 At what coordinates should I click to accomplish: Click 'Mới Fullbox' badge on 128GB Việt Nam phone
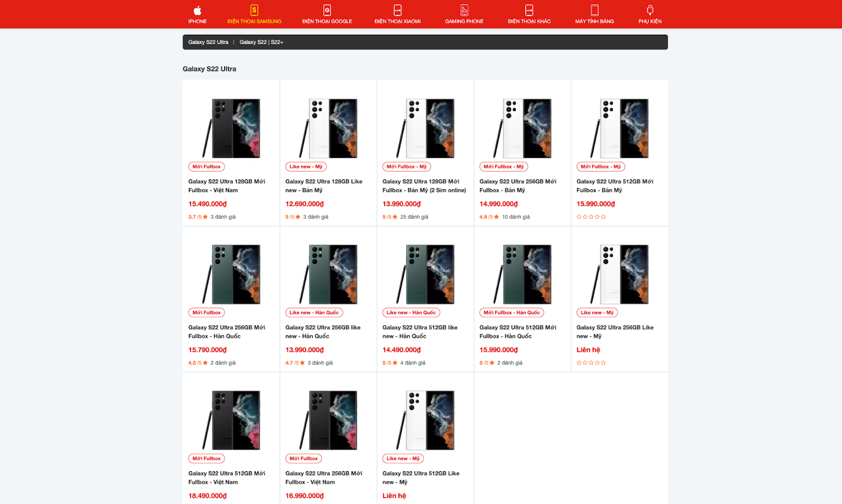tap(207, 167)
